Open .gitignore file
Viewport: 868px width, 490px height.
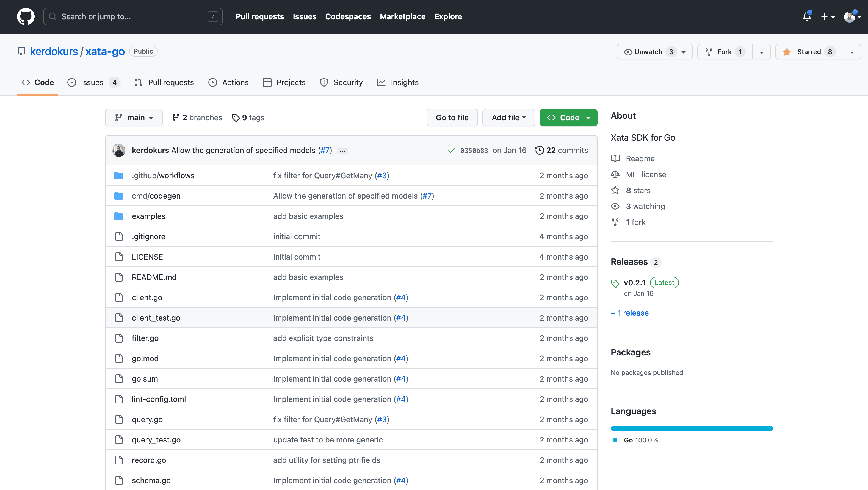point(149,236)
